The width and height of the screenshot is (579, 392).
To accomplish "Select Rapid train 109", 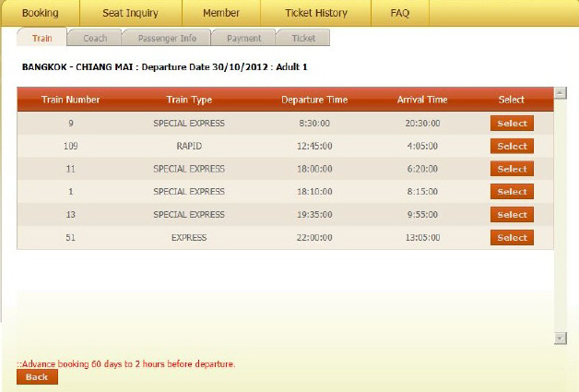I will 512,147.
